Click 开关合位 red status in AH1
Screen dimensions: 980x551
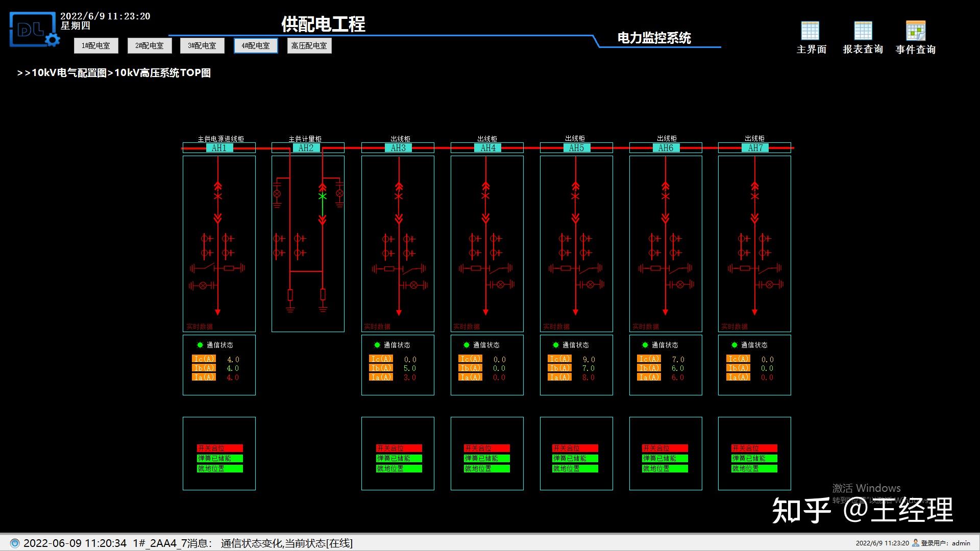click(x=219, y=448)
